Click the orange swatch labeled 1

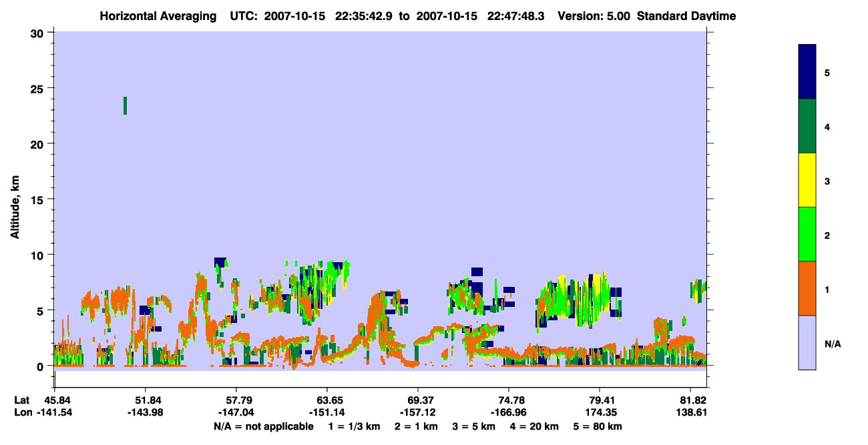tap(807, 288)
